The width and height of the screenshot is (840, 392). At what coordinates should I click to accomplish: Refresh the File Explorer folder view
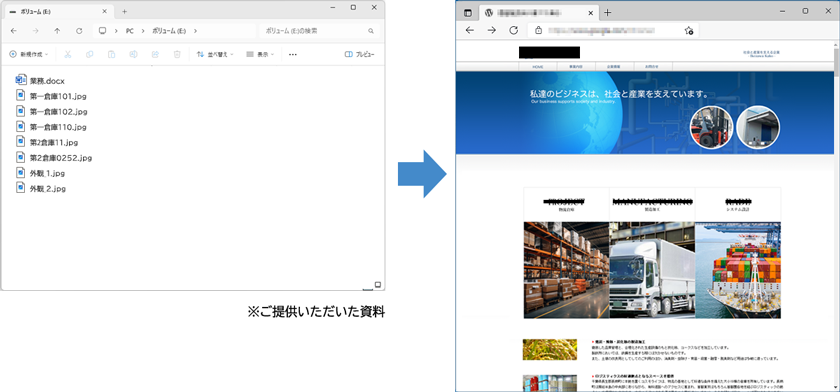(79, 31)
